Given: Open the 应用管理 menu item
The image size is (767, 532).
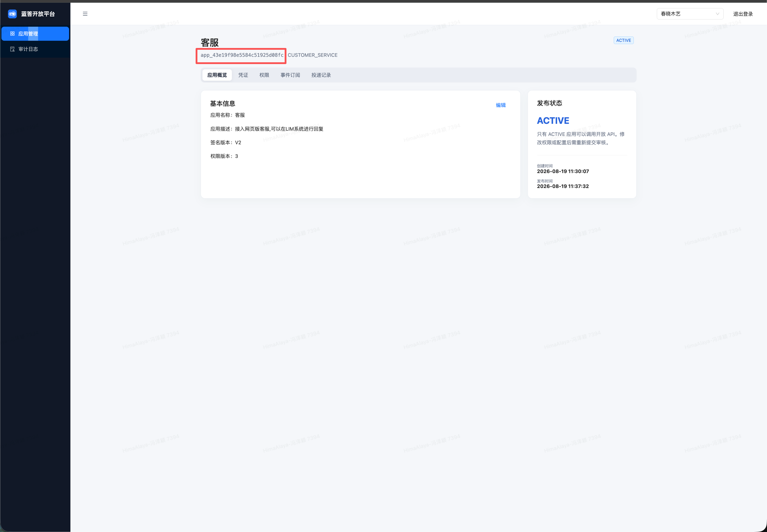Looking at the screenshot, I should pyautogui.click(x=35, y=34).
